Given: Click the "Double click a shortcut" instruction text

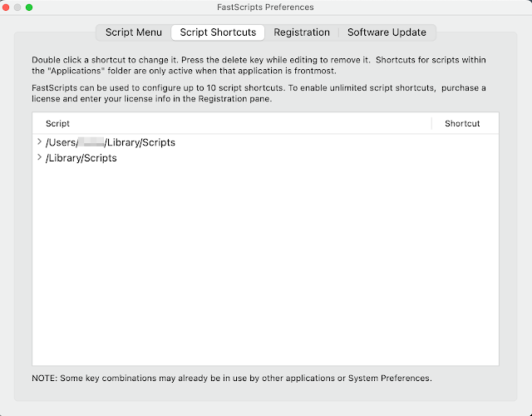Looking at the screenshot, I should pos(259,65).
